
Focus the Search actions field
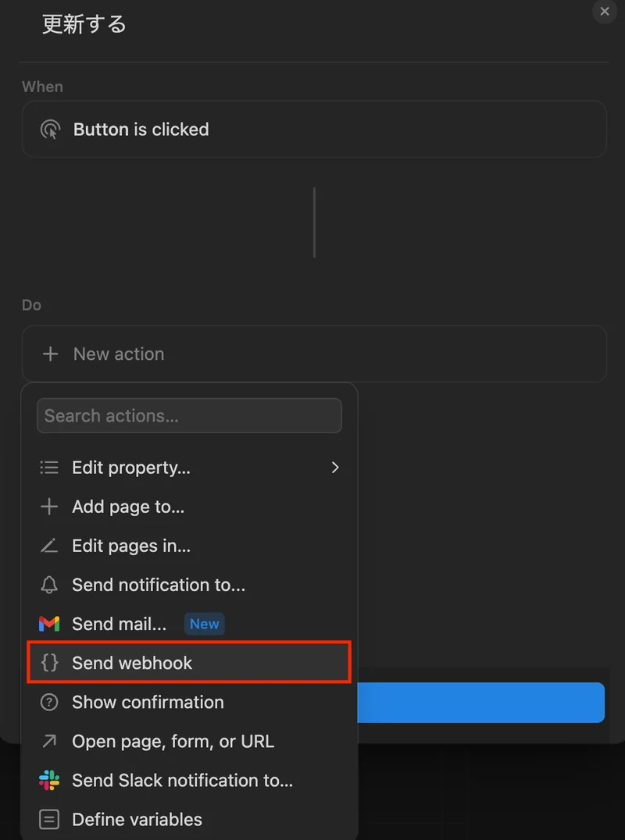pos(189,415)
